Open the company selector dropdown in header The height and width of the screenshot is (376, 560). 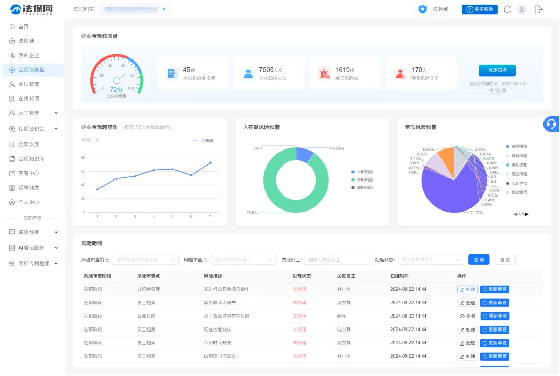134,9
